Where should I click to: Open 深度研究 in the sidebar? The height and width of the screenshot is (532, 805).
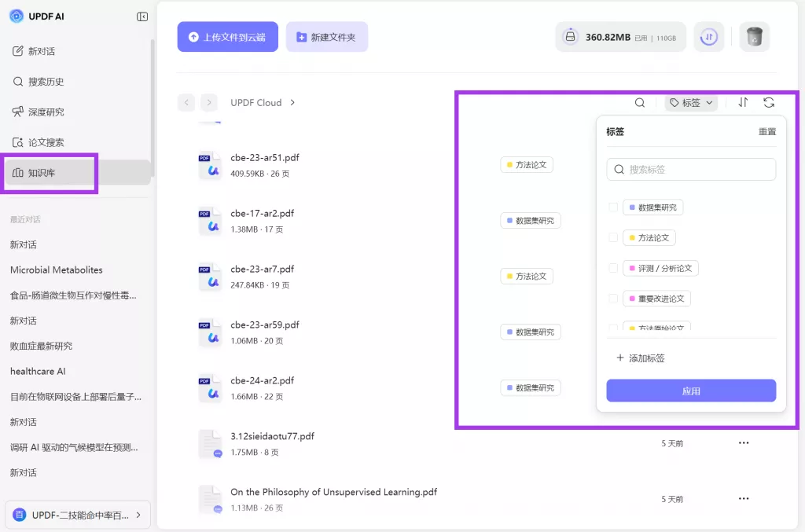pos(46,112)
